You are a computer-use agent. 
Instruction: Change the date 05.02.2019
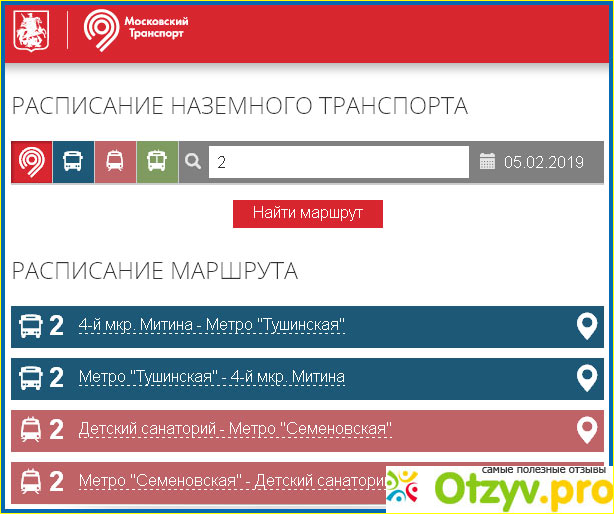coord(543,161)
